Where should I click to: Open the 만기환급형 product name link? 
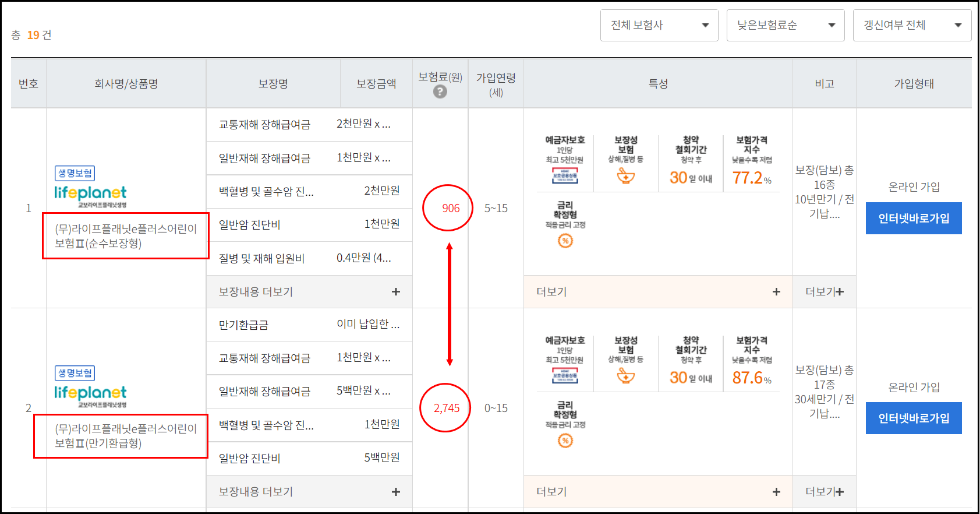pyautogui.click(x=126, y=436)
